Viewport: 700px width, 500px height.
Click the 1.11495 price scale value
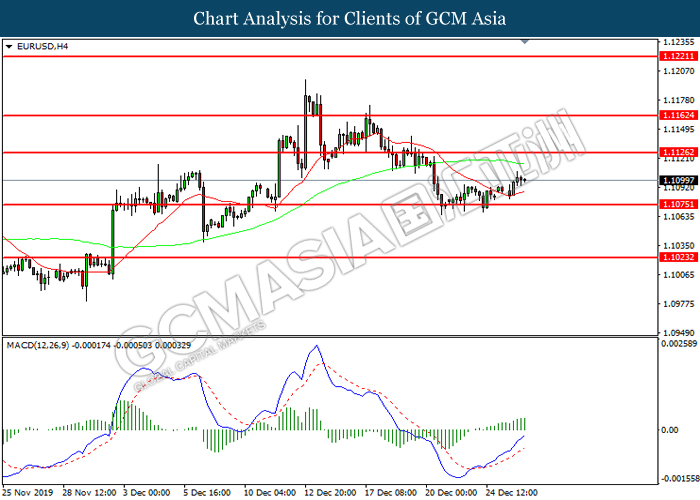pos(679,129)
